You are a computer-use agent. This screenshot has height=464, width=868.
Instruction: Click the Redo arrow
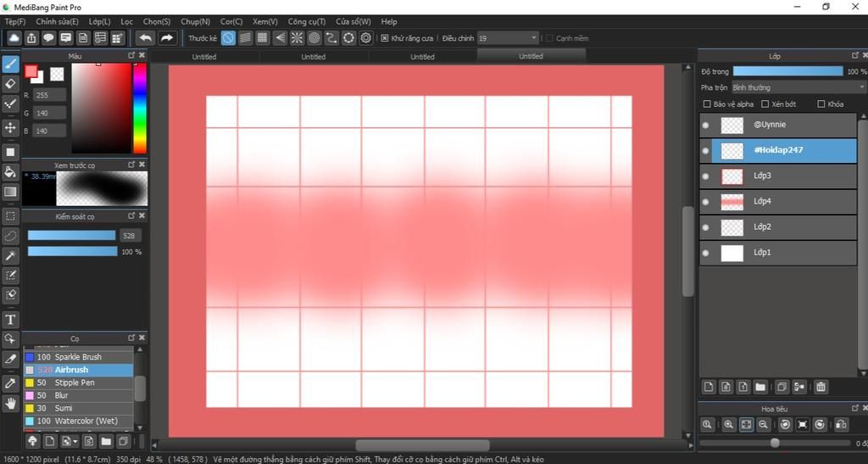(x=167, y=37)
